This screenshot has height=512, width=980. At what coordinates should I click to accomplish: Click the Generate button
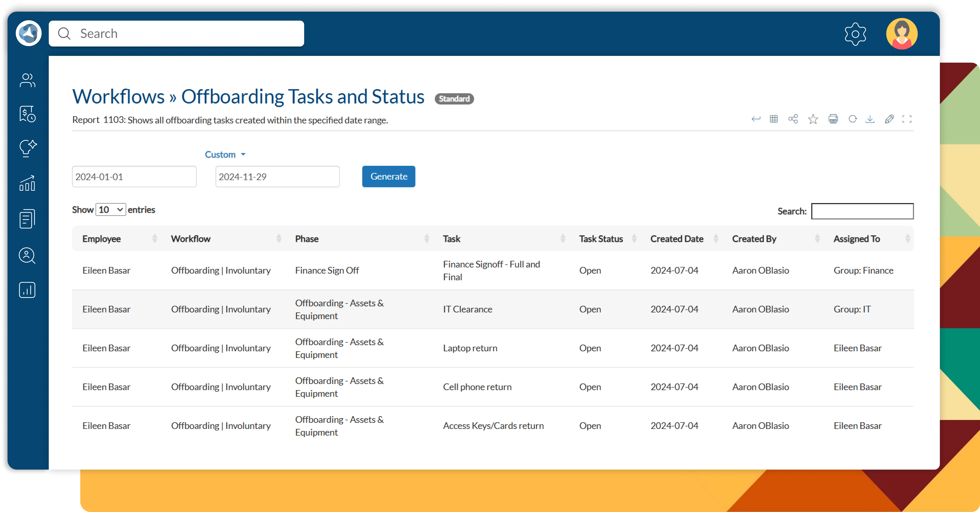(388, 176)
